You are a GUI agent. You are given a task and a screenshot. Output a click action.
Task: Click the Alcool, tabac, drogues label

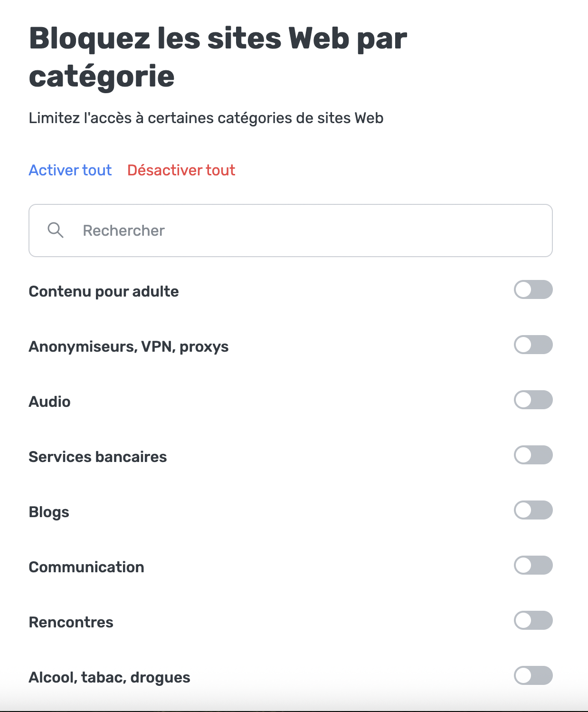pyautogui.click(x=109, y=677)
